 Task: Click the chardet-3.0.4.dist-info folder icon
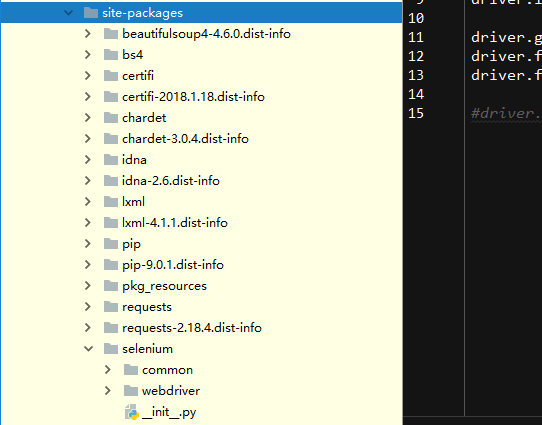[x=111, y=139]
